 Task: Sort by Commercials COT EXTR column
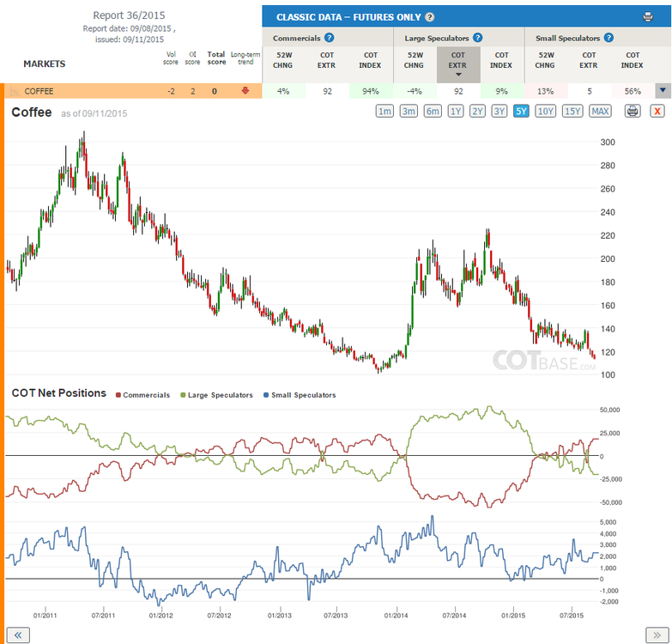click(327, 60)
